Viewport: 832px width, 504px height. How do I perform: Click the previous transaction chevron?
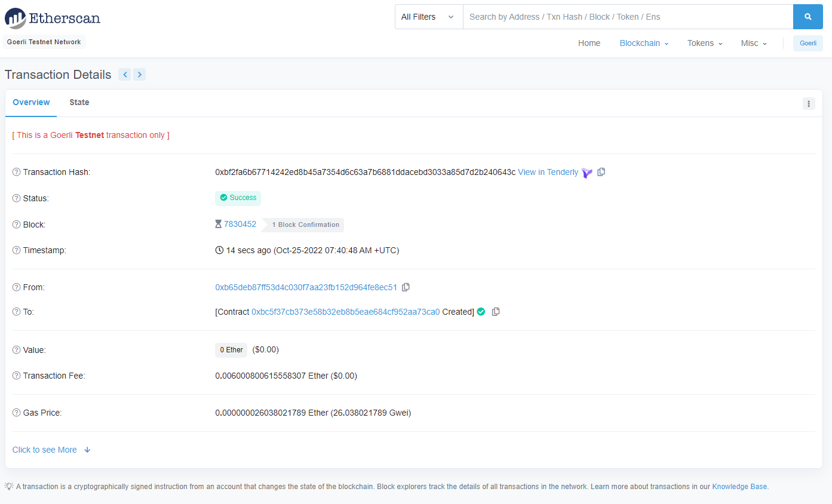click(125, 74)
